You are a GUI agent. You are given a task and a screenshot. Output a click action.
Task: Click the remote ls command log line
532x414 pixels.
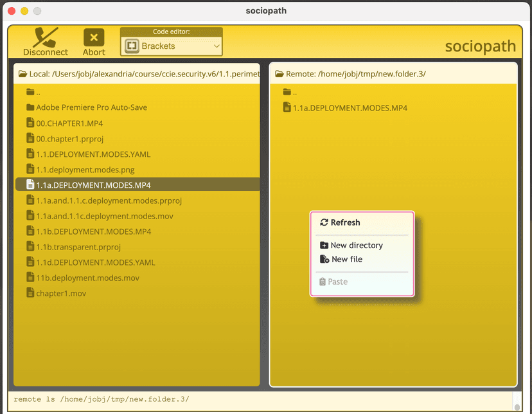[x=102, y=399]
